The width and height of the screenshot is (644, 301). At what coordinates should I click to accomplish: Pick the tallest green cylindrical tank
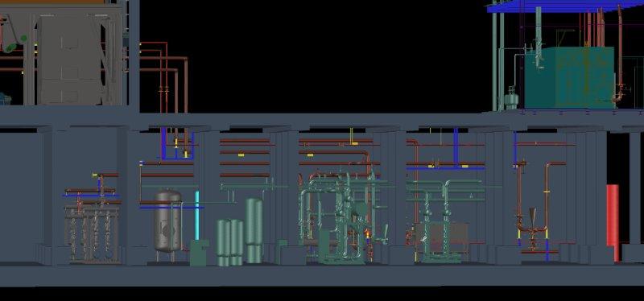click(x=254, y=230)
